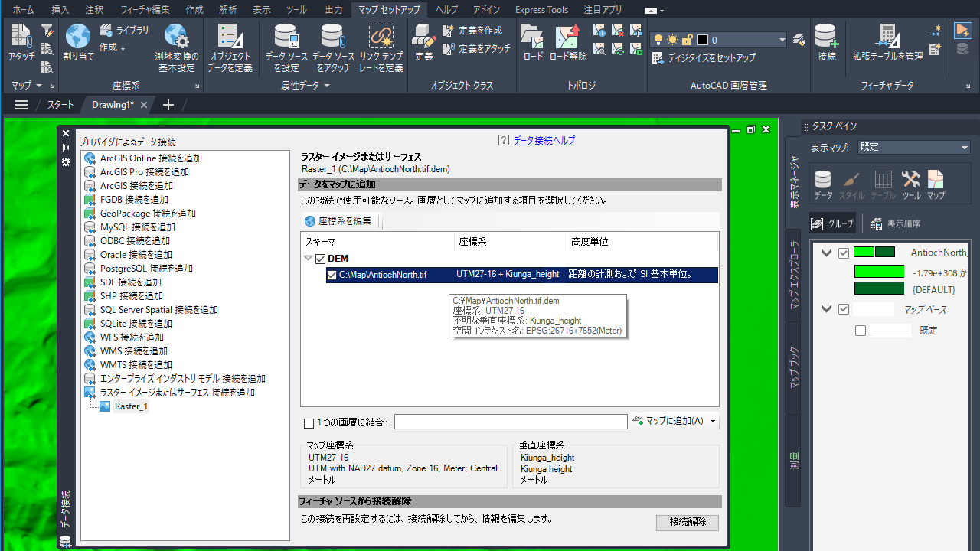Open the マップに追加 dropdown arrow
Viewport: 980px width, 551px height.
(714, 422)
